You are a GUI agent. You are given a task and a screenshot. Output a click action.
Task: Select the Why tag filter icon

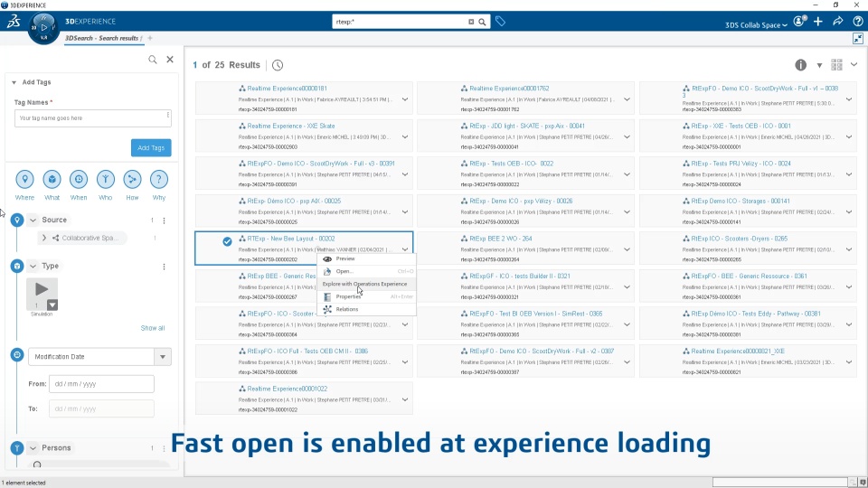click(x=159, y=179)
